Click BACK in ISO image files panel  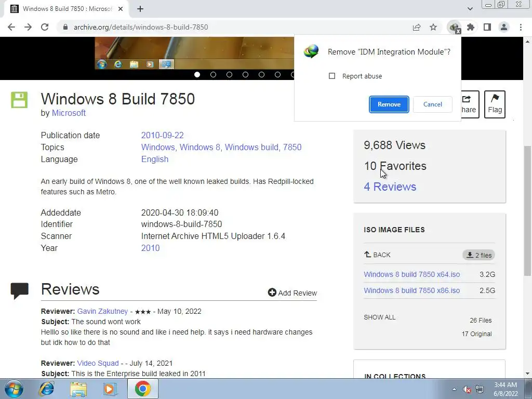[x=377, y=255]
